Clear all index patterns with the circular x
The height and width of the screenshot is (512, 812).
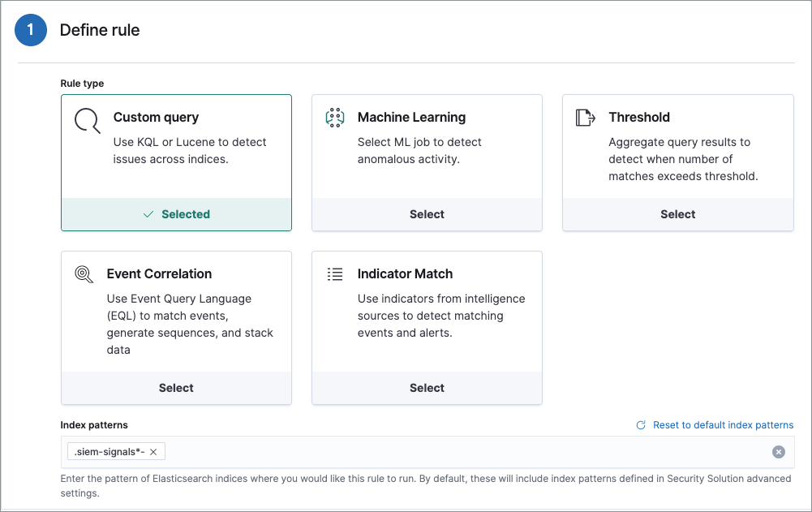779,452
